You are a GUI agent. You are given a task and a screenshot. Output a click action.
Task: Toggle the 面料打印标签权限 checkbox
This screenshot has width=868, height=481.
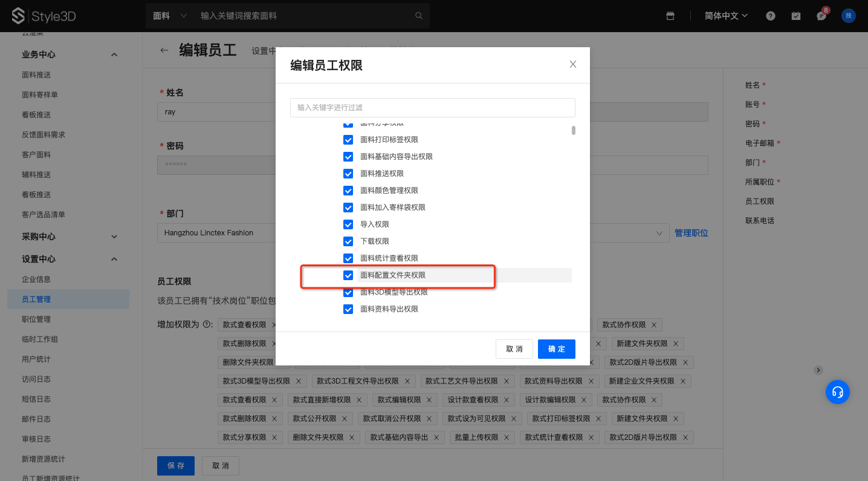[348, 140]
